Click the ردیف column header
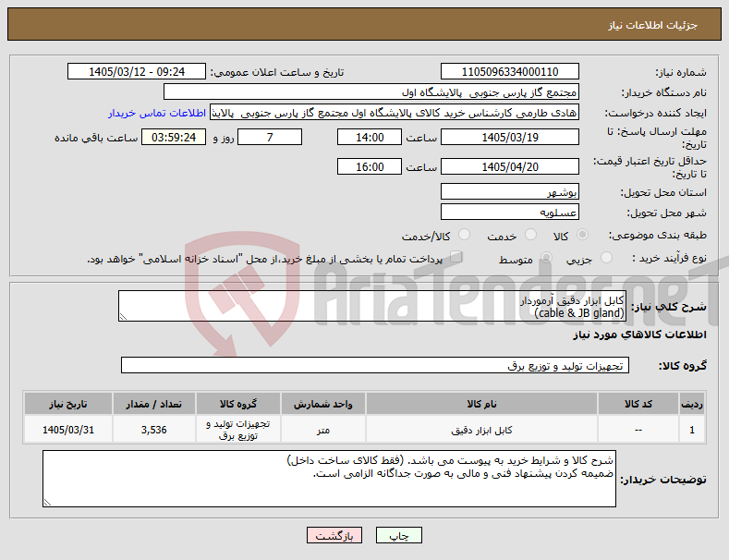 tap(692, 404)
